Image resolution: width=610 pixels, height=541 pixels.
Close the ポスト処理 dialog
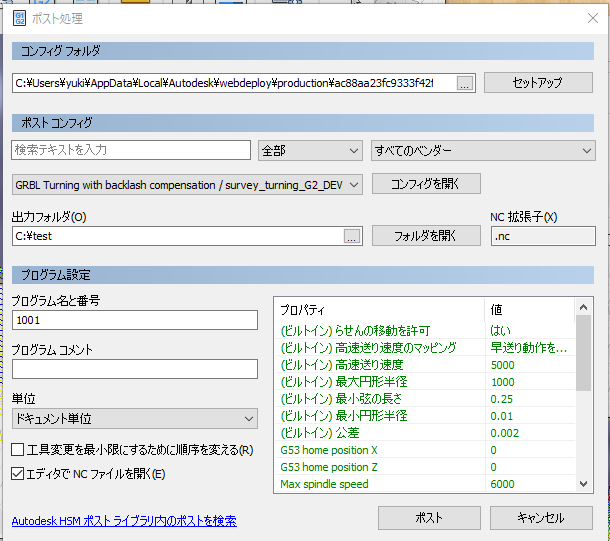click(593, 18)
